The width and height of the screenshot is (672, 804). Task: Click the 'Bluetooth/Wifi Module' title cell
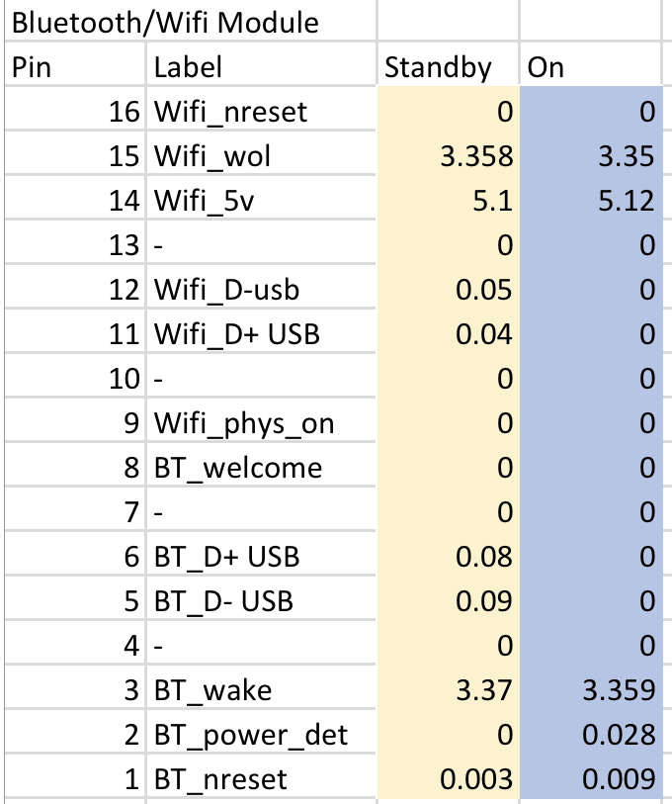pos(166,21)
